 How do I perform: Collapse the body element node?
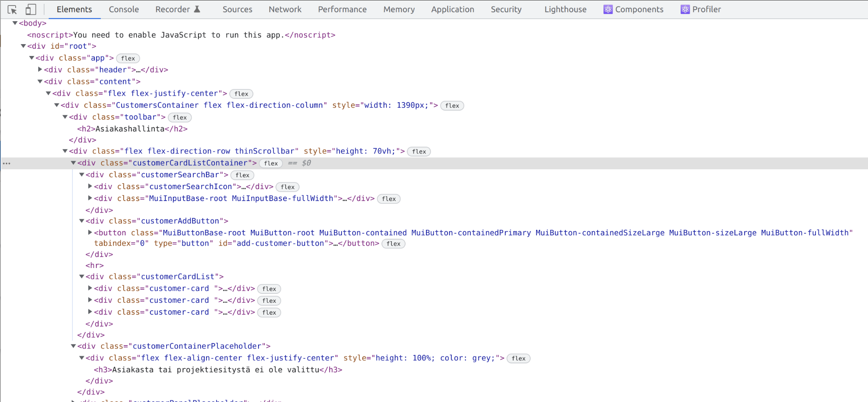pos(15,23)
